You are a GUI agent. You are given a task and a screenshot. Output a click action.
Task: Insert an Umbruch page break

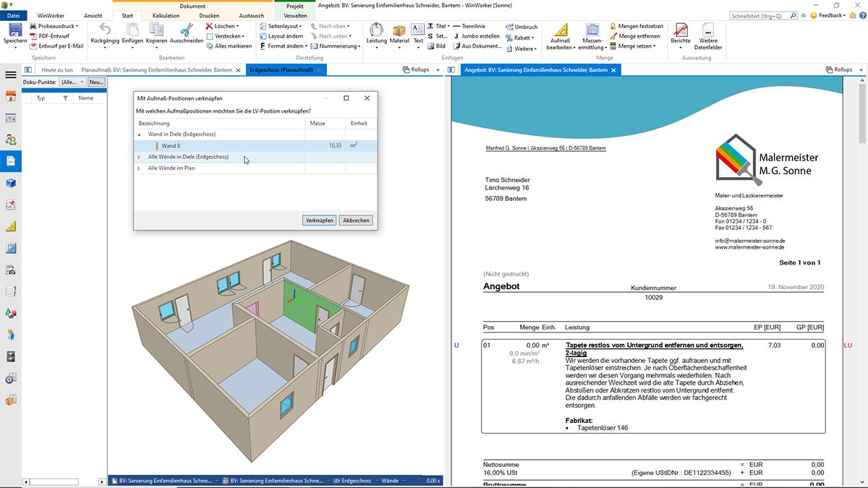[x=522, y=27]
